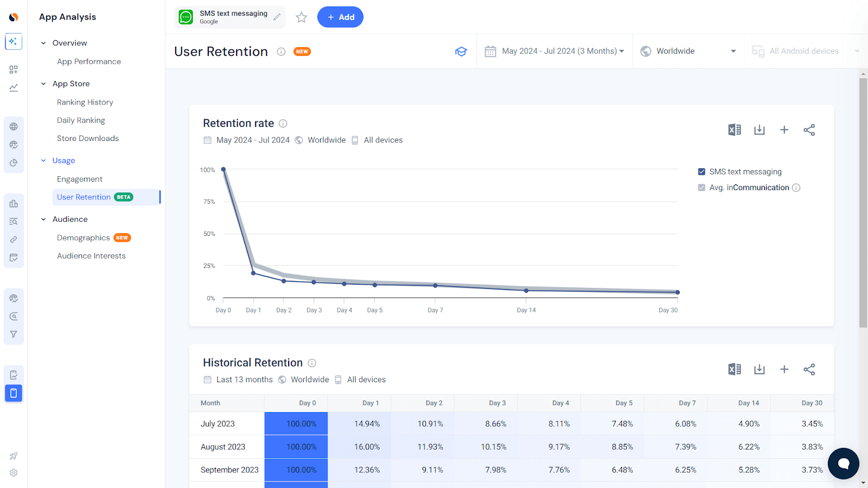
Task: Click the blue Add button
Action: [340, 17]
